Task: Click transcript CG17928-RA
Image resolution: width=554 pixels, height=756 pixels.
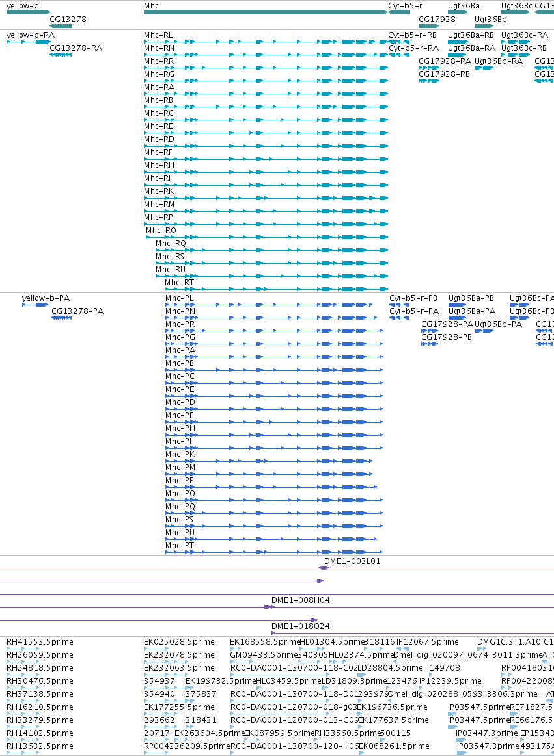Action: pos(445,61)
